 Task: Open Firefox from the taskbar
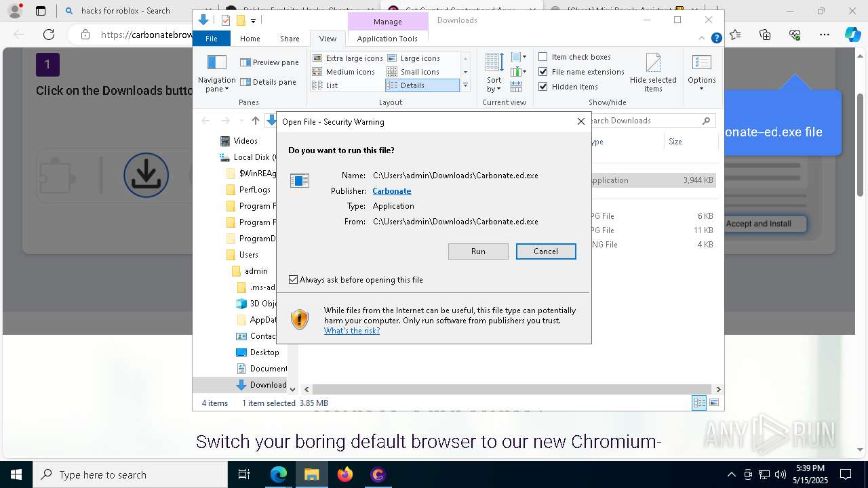(345, 474)
